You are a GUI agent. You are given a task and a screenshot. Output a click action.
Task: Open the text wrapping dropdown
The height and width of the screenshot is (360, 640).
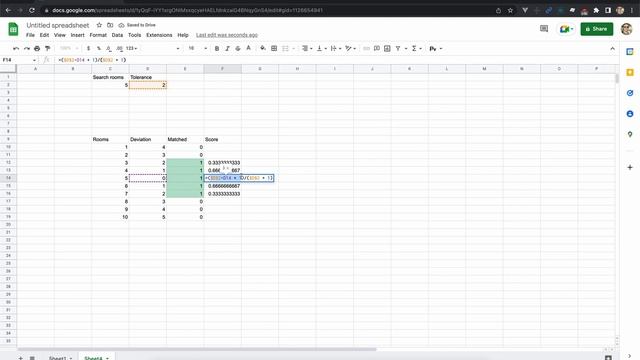(336, 49)
